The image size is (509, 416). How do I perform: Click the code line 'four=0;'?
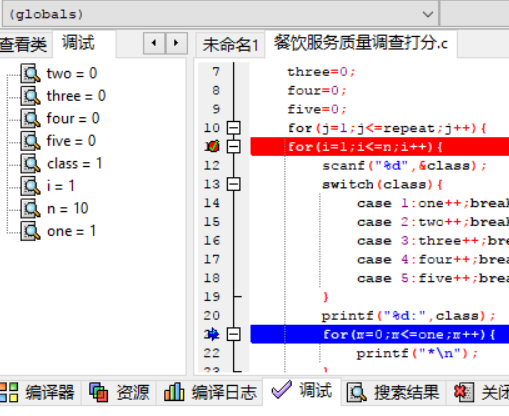317,90
